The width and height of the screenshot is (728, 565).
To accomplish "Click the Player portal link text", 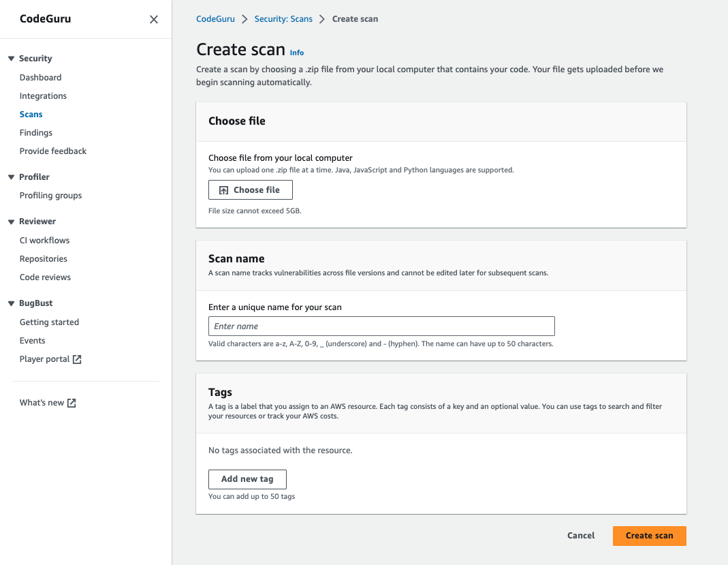I will [x=44, y=359].
